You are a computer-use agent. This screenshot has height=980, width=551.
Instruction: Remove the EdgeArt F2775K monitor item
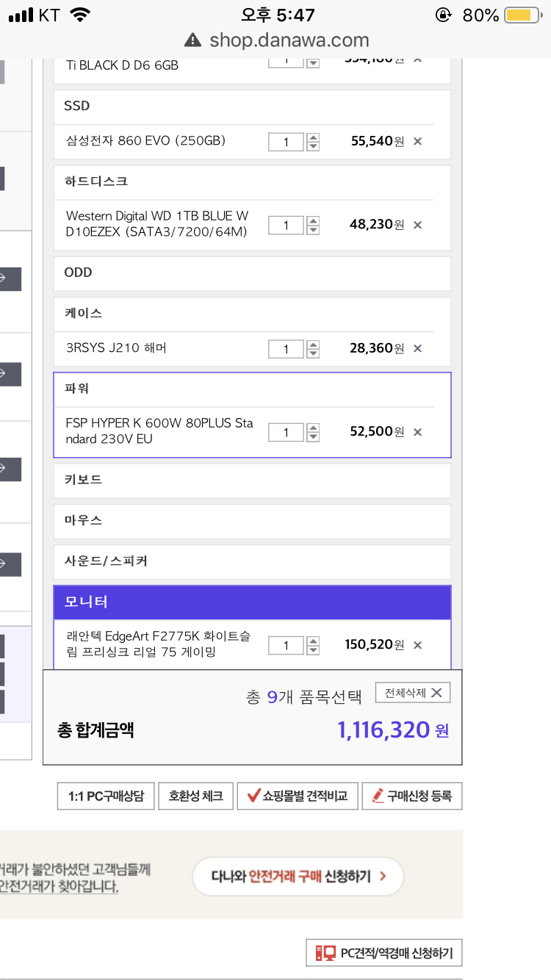[x=417, y=646]
